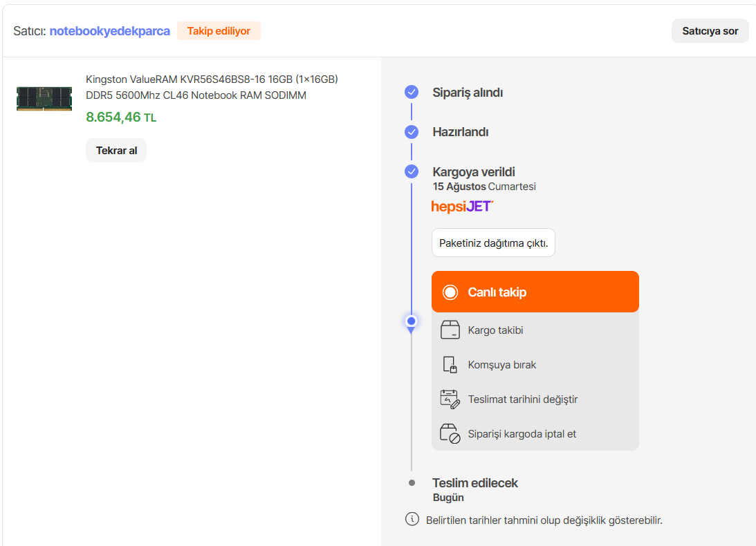Choose Komşuya bırak option

pos(535,365)
